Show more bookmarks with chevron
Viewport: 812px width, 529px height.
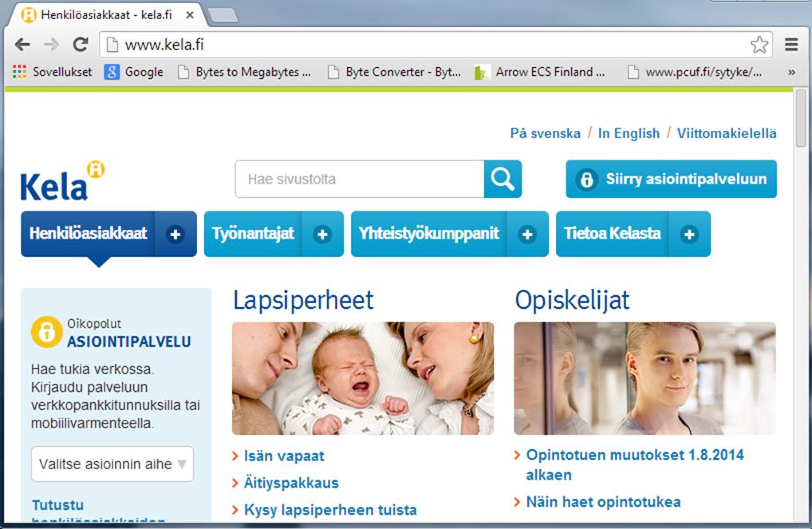pos(791,72)
